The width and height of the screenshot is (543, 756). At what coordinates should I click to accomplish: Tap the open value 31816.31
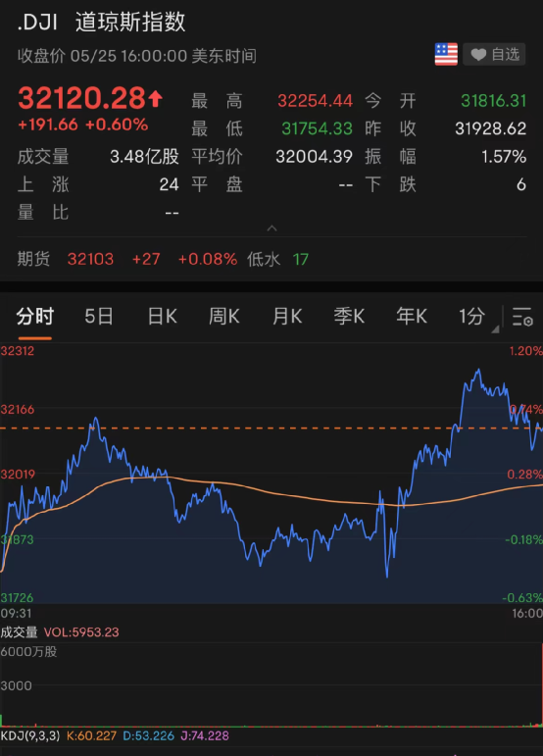coord(493,101)
